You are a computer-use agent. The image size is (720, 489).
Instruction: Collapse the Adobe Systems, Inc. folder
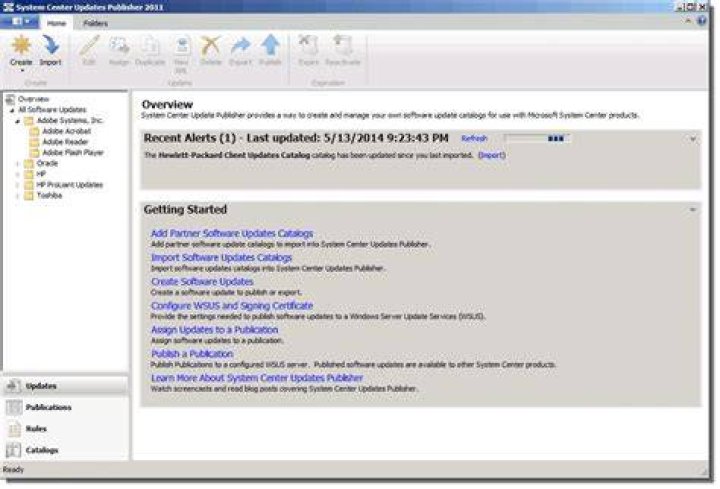click(17, 121)
